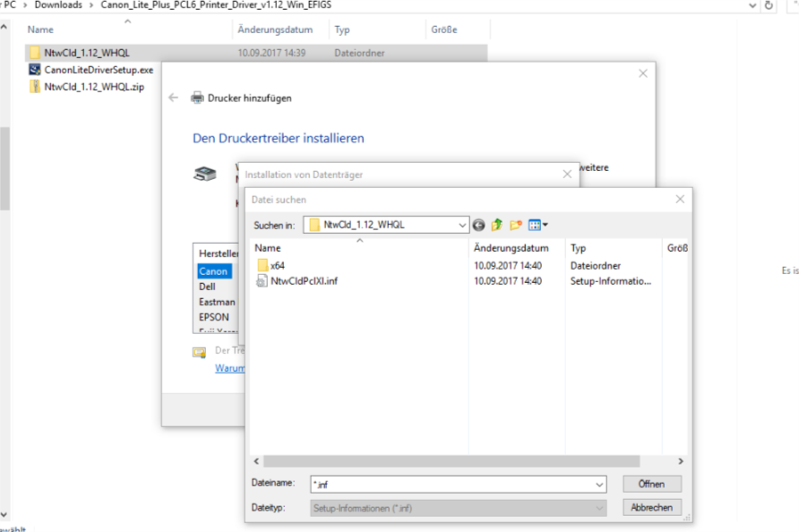Sort by Typ column in Datei suchen
Viewport: 799px width, 532px height.
pos(614,248)
